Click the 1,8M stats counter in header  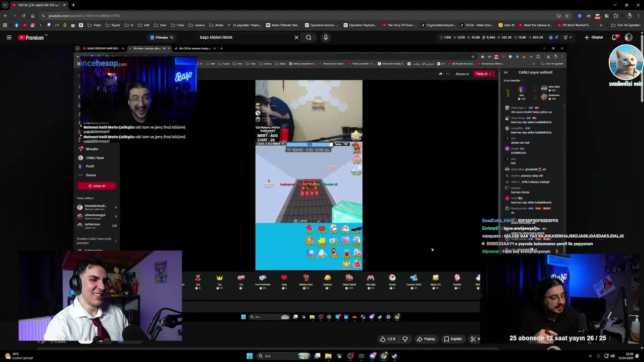pyautogui.click(x=445, y=37)
